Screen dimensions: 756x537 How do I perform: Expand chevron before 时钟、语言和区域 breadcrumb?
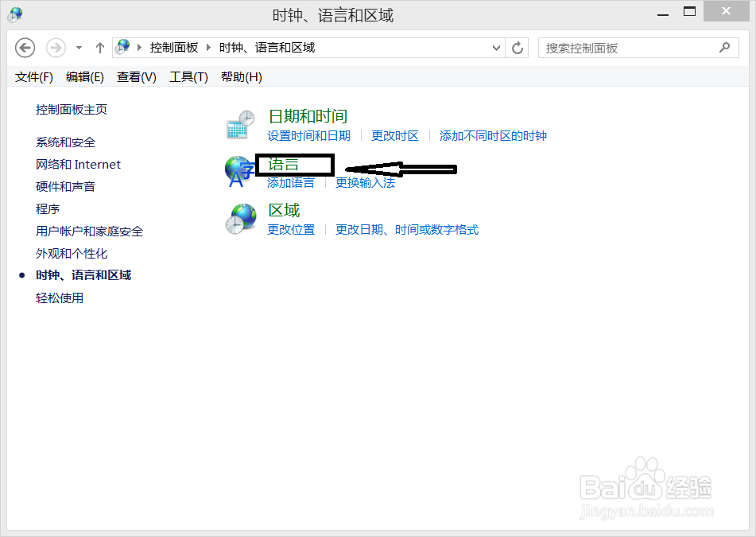209,47
